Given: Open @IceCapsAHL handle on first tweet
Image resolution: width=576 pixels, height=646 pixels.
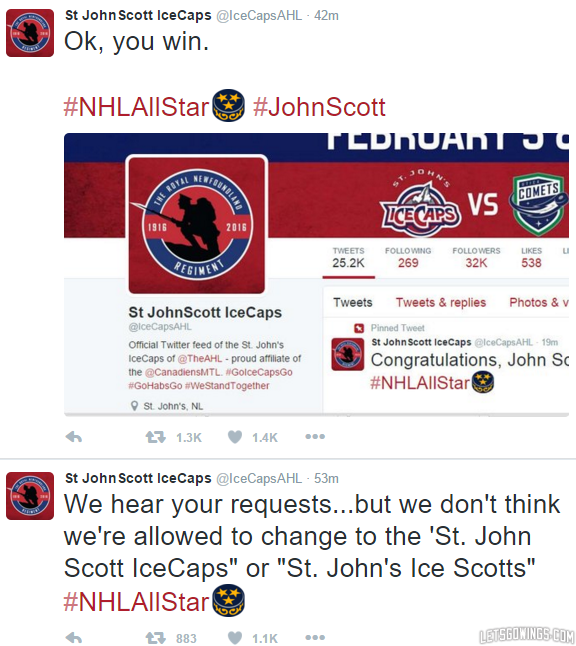Looking at the screenshot, I should (259, 16).
